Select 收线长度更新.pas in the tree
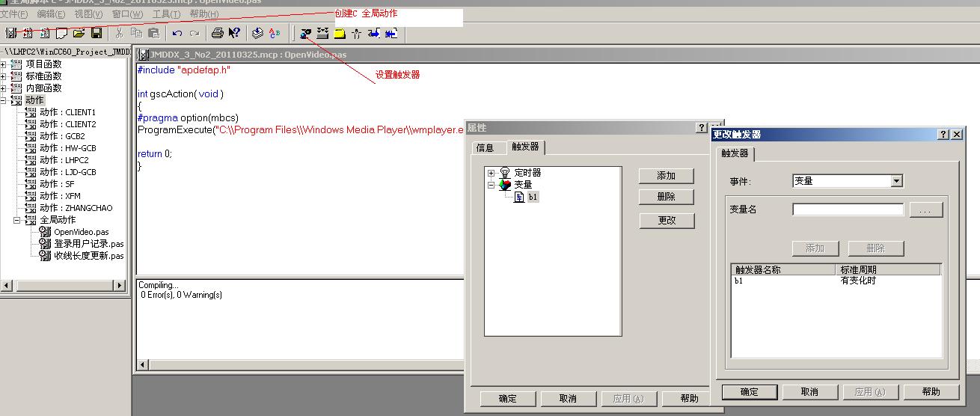This screenshot has width=980, height=416. (x=89, y=256)
